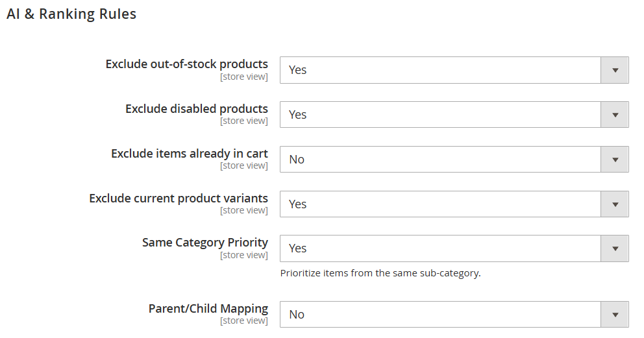Click the arrow icon for Exclude out-of-stock products
Viewport: 644px width, 338px height.
[615, 70]
